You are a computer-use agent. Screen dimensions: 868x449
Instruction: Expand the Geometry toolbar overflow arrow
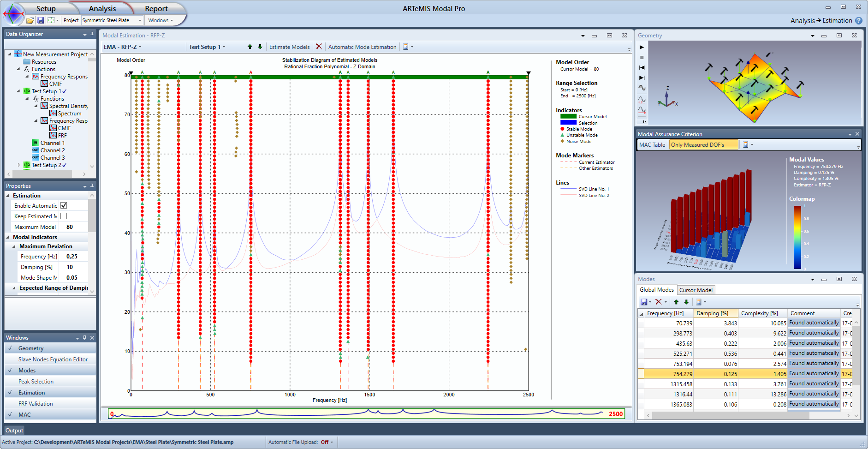[644, 122]
